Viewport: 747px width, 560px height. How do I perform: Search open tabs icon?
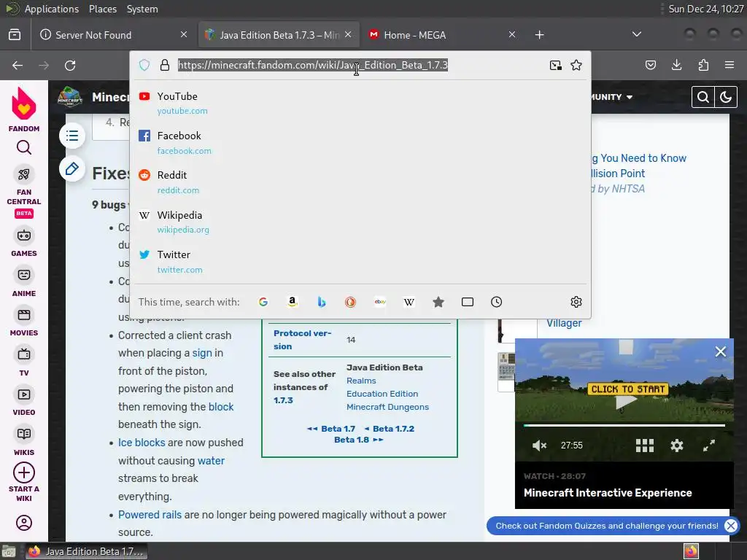pos(468,302)
